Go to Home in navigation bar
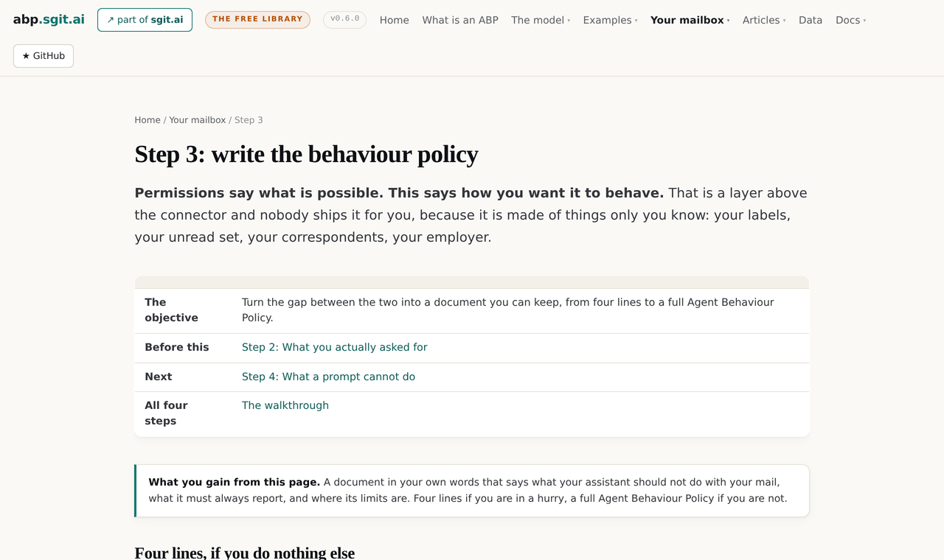The height and width of the screenshot is (560, 944). (x=394, y=20)
